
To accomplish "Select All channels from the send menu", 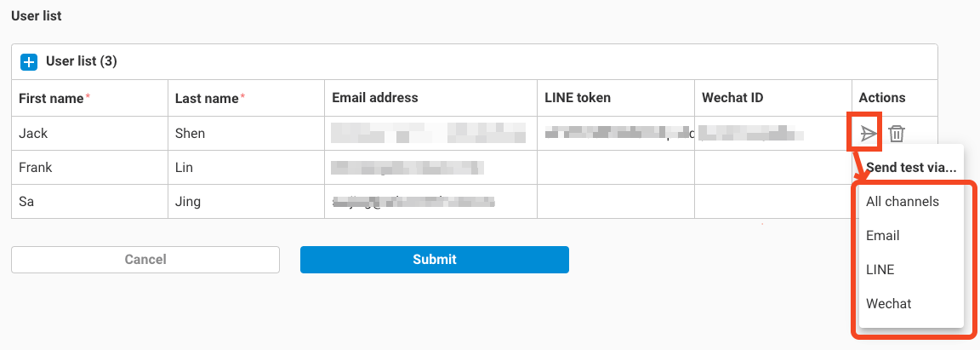I will coord(903,202).
